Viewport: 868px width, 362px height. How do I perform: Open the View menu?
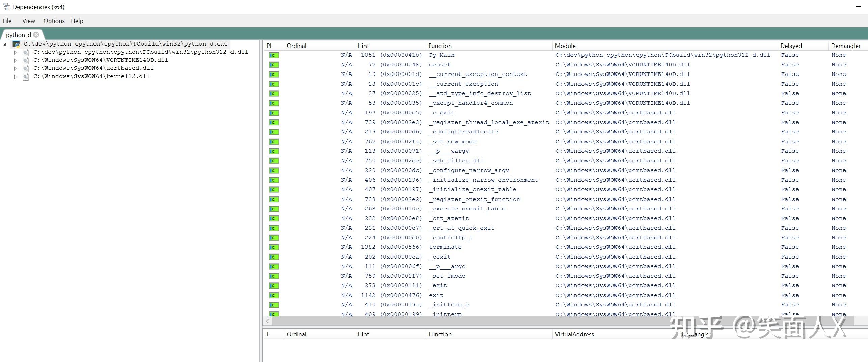[x=29, y=21]
